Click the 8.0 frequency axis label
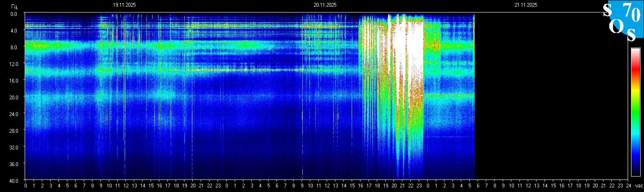The image size is (644, 192). 13,47
